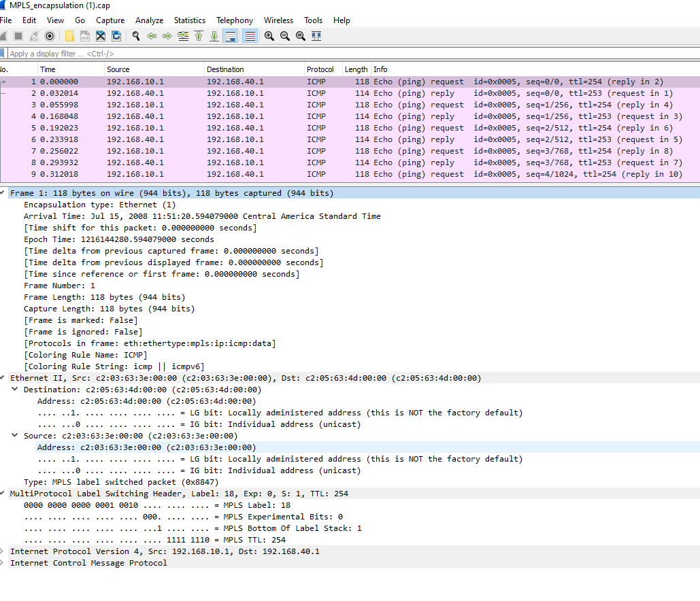
Task: Click the navigate-back arrow button
Action: [151, 36]
